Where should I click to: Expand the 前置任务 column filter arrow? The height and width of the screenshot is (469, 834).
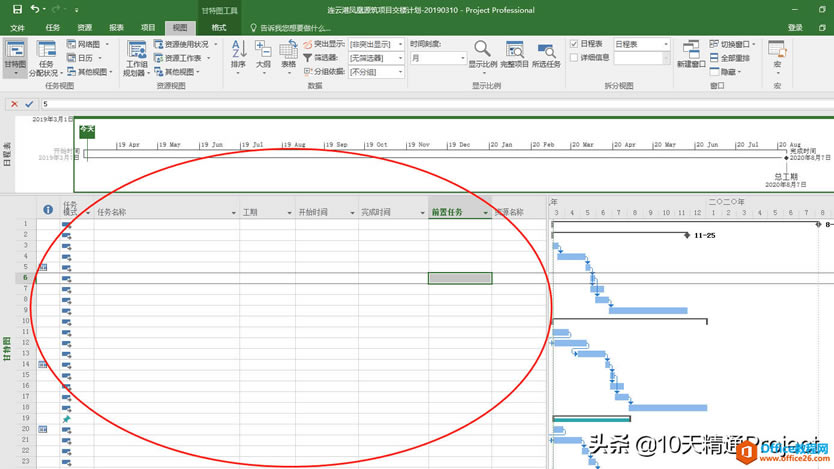[486, 213]
